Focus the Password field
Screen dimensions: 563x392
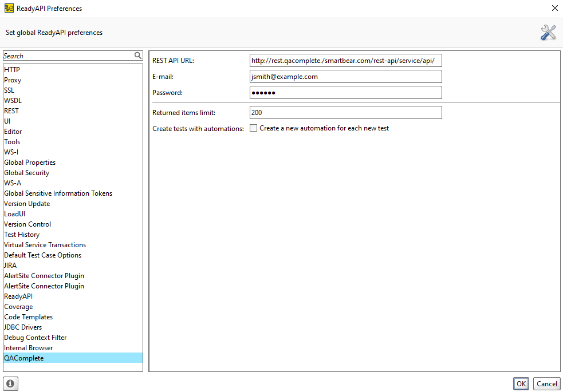[346, 93]
